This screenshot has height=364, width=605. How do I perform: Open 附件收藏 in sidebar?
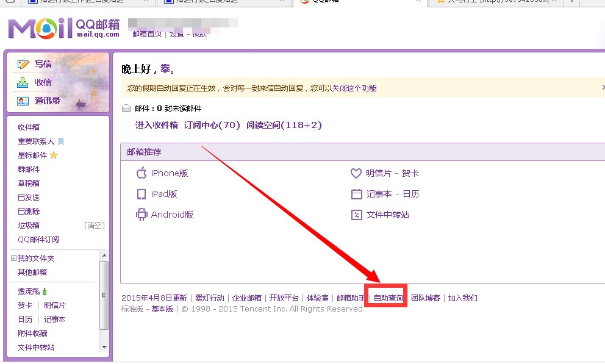(x=32, y=333)
